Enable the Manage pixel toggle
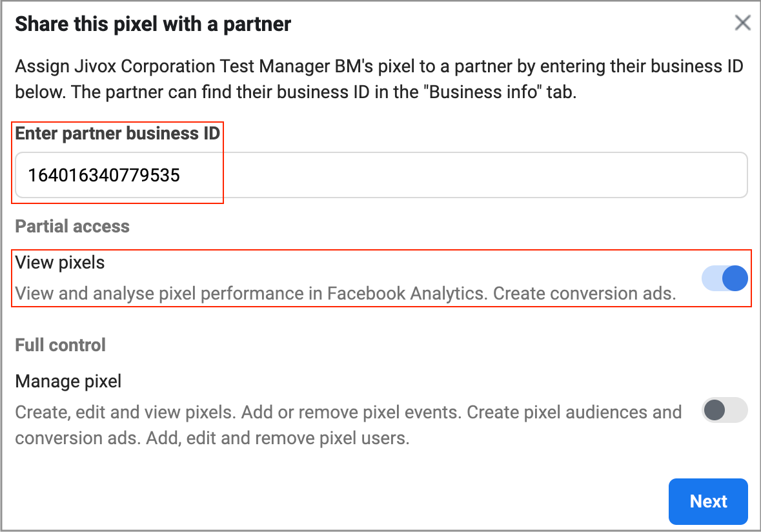This screenshot has width=761, height=532. (724, 410)
